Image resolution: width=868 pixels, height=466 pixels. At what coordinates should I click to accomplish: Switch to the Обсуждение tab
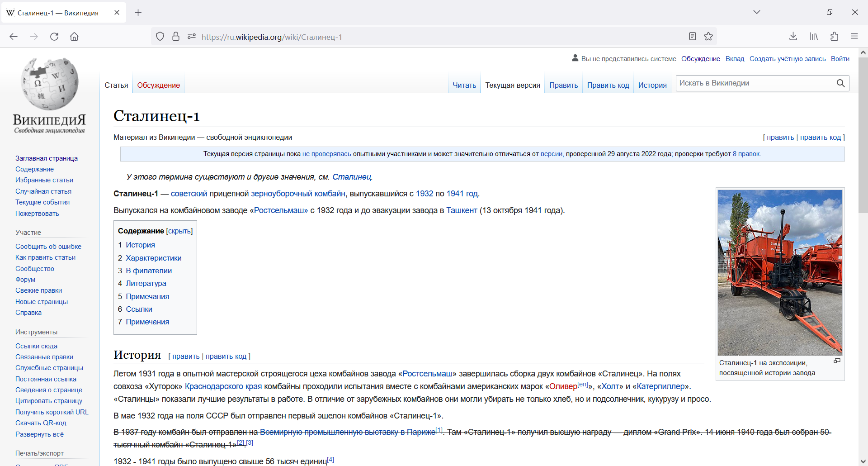click(x=158, y=85)
